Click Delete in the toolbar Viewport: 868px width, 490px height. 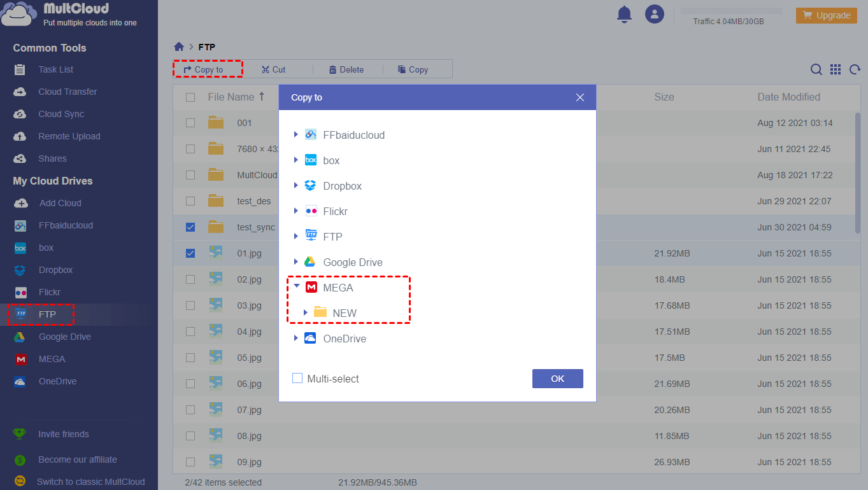coord(346,69)
